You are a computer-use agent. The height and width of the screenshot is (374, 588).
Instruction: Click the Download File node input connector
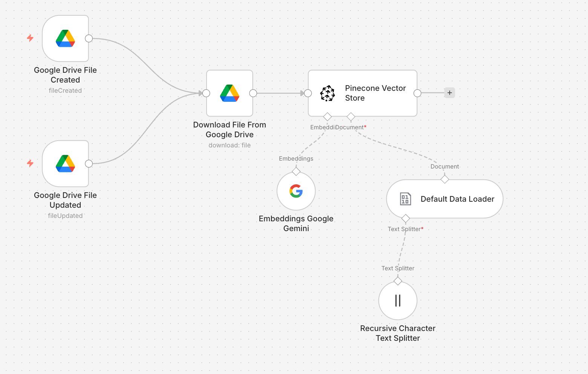206,93
